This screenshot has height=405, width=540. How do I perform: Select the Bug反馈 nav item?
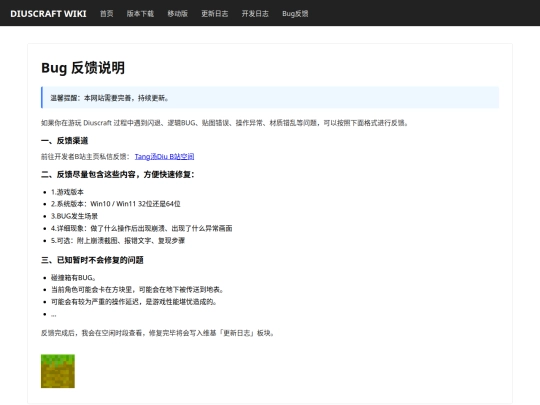click(x=295, y=14)
